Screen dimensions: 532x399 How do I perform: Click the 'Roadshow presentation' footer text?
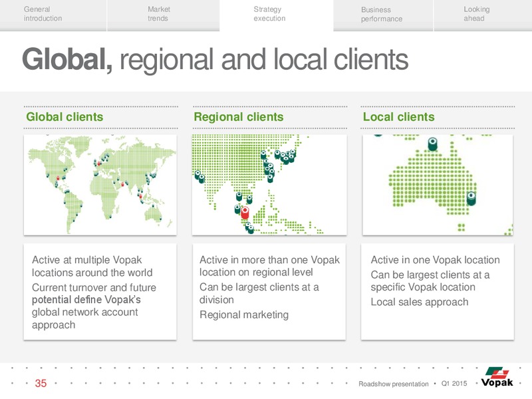click(x=393, y=384)
